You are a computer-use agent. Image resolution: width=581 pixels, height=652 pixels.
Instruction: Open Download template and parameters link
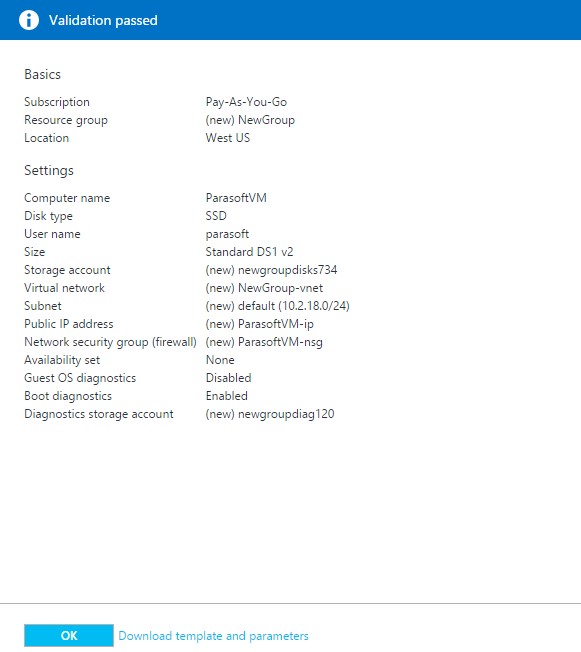[213, 636]
